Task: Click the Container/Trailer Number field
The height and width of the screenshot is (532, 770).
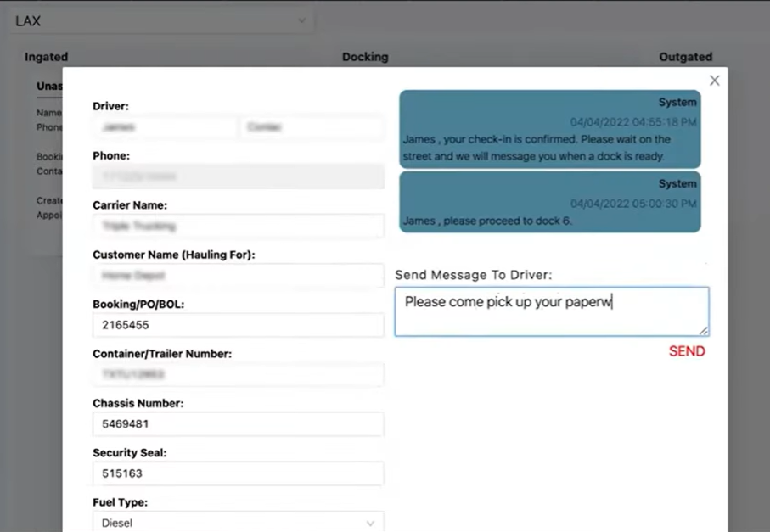Action: pos(238,374)
